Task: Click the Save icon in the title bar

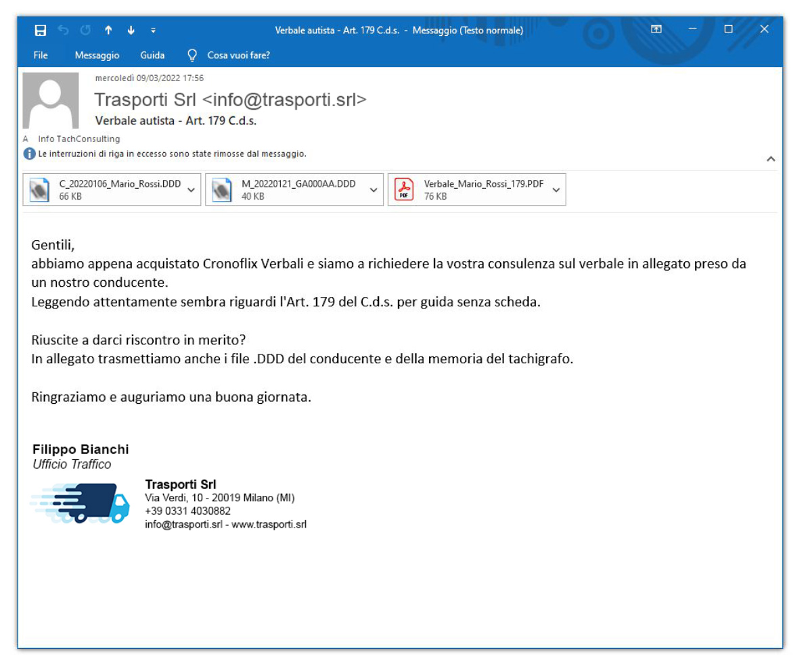Action: (x=41, y=30)
